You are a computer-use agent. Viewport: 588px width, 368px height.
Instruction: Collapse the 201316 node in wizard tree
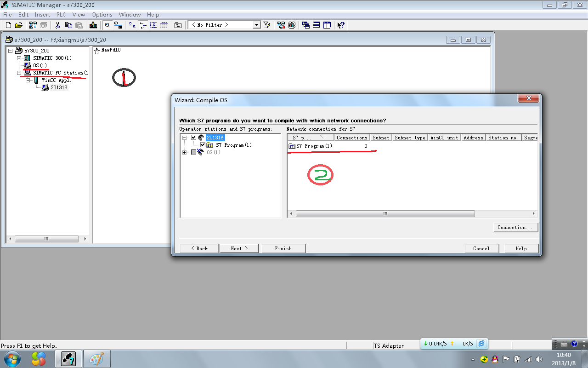tap(185, 138)
